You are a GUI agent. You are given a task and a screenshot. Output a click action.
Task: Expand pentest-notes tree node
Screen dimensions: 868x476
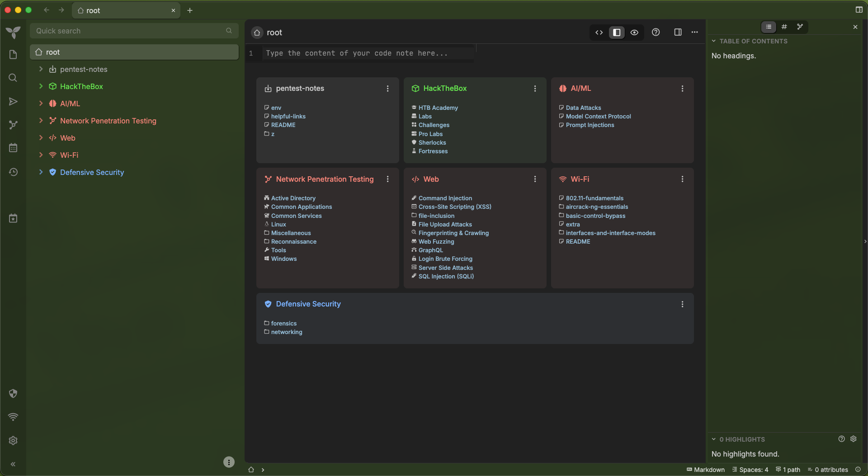pos(41,69)
